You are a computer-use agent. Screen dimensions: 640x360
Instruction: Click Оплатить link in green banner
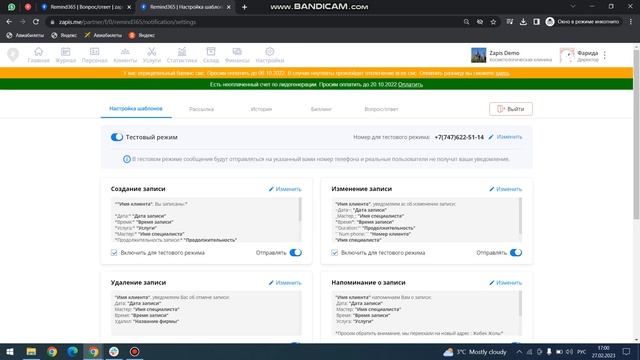(410, 84)
